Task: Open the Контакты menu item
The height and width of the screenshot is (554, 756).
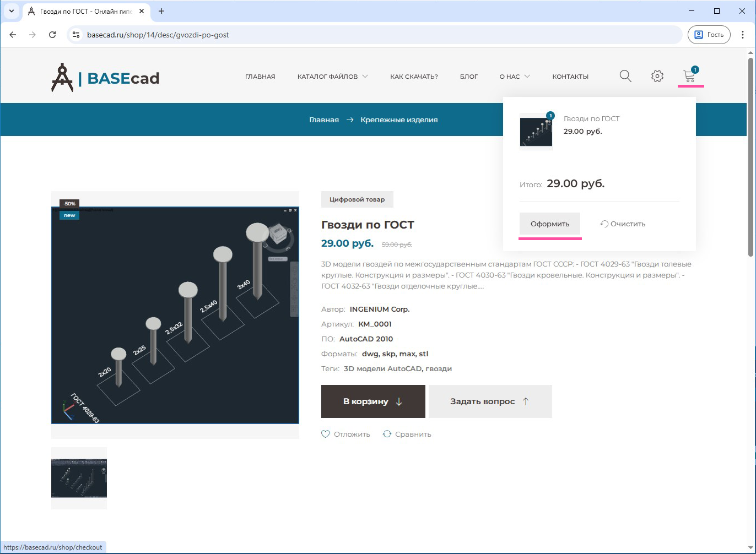Action: (570, 77)
